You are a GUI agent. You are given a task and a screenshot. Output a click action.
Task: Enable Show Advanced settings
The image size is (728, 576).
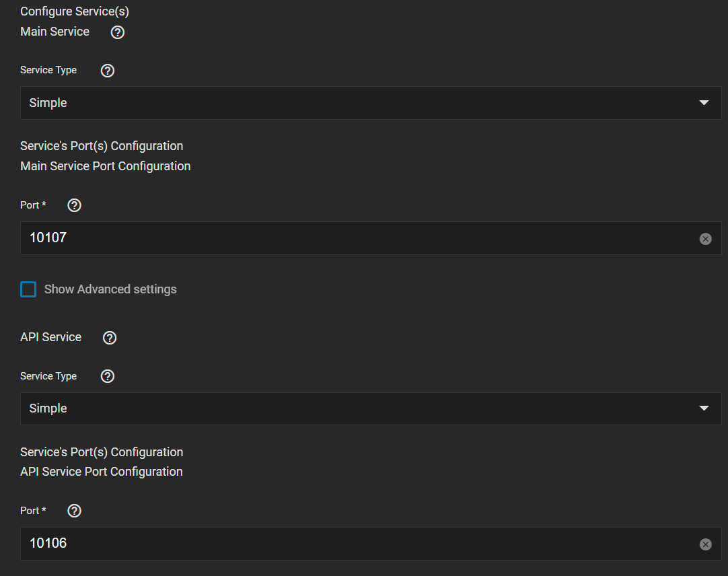pos(28,289)
